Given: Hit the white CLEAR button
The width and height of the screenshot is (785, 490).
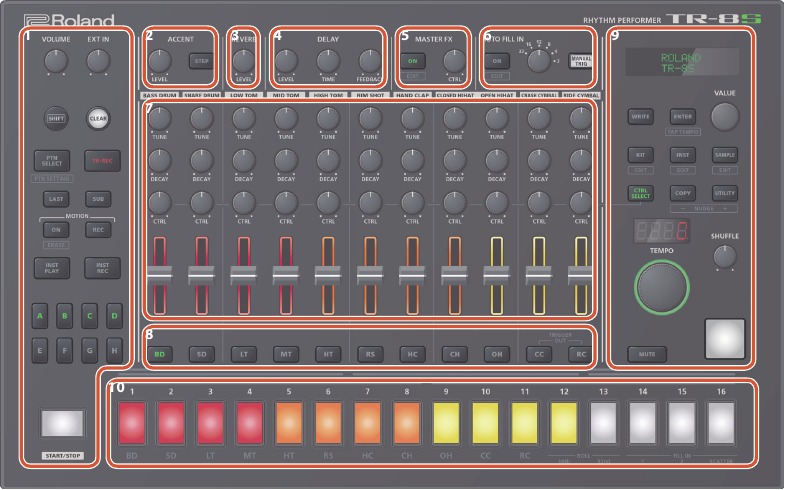Looking at the screenshot, I should 98,119.
